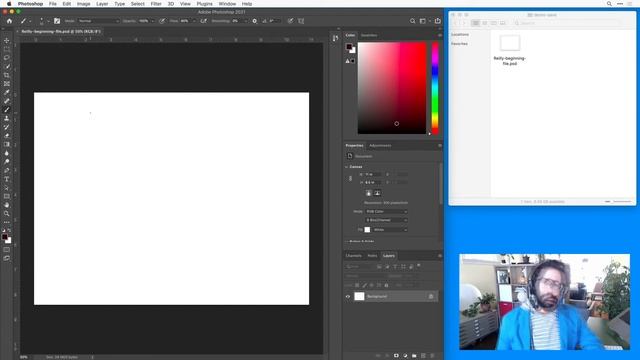Open the brush blending Mode dropdown
This screenshot has height=360, width=640.
98,21
